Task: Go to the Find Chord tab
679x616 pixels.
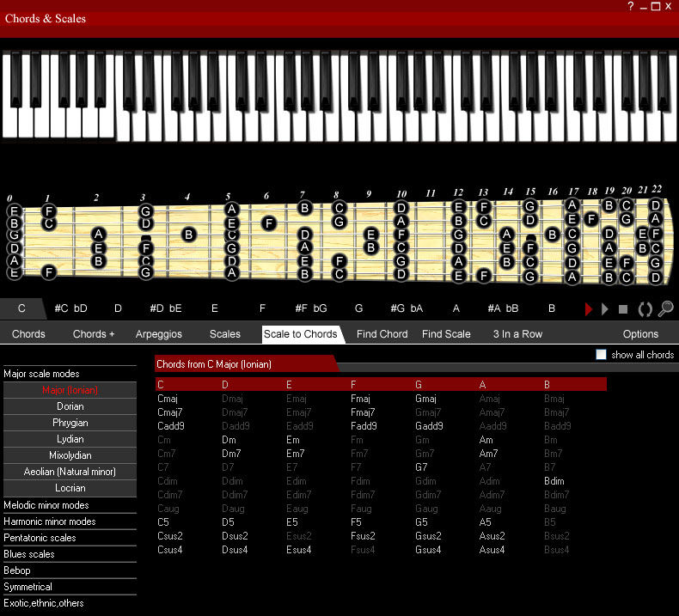Action: tap(382, 334)
